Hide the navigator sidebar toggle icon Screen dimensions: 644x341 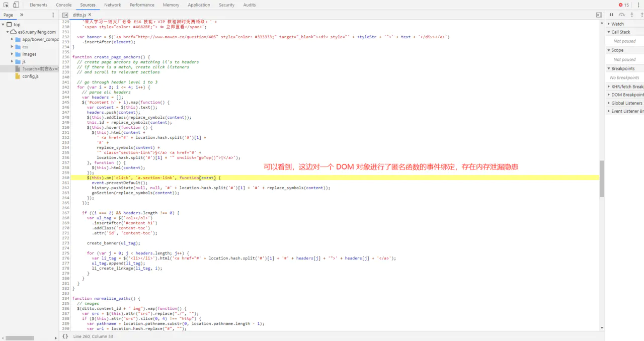[x=65, y=15]
